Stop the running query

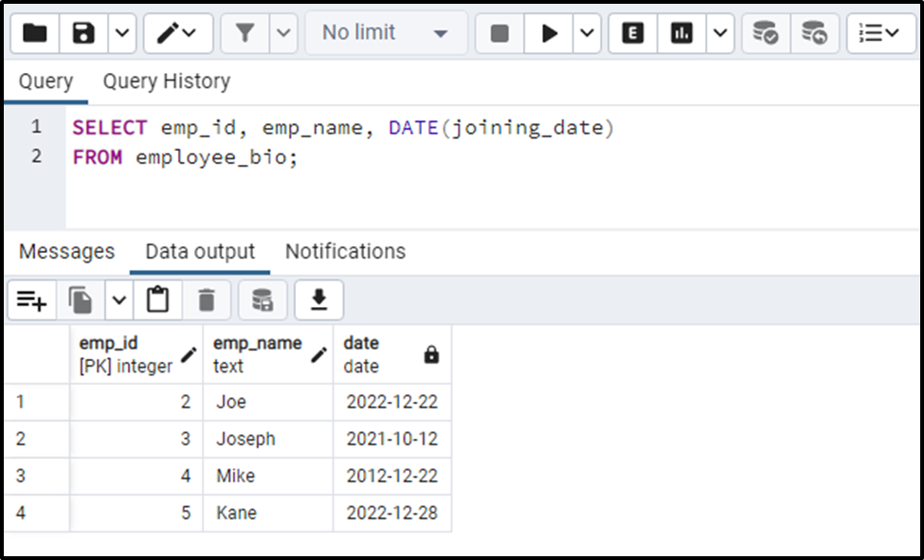click(498, 31)
